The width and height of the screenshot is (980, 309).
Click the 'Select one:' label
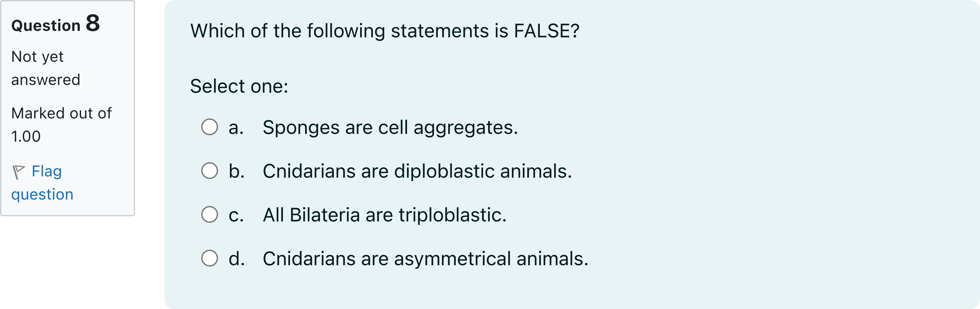(x=239, y=87)
